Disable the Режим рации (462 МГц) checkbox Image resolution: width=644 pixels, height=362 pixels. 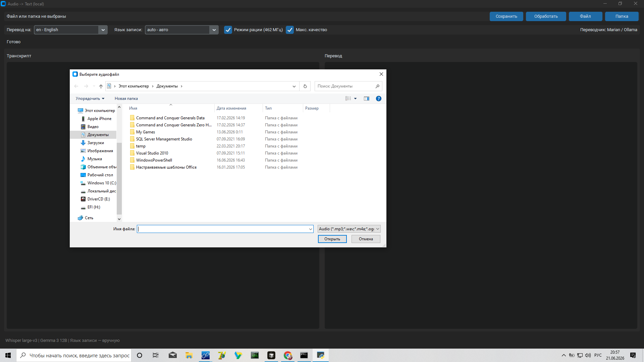click(228, 30)
